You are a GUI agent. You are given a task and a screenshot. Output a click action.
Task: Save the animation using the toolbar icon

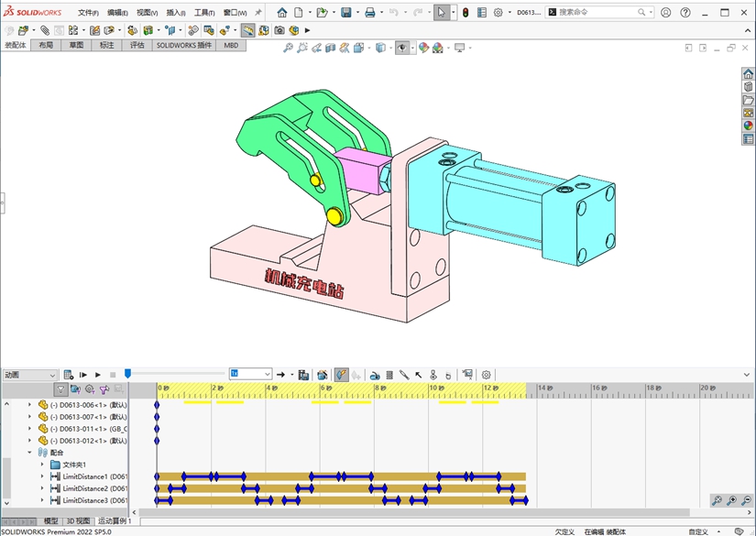click(x=303, y=375)
